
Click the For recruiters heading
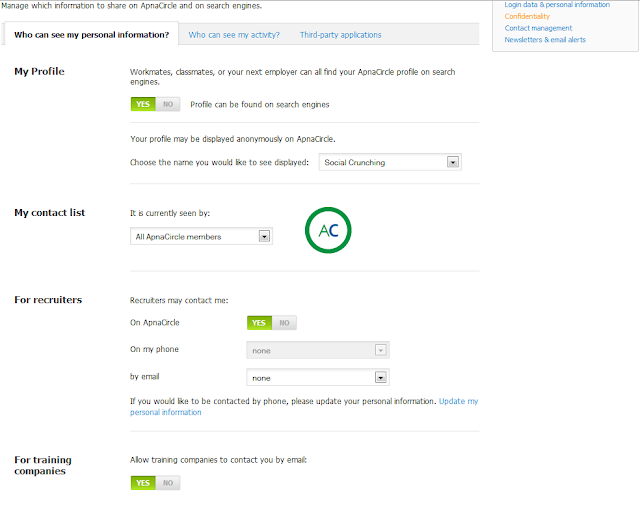pyautogui.click(x=48, y=300)
